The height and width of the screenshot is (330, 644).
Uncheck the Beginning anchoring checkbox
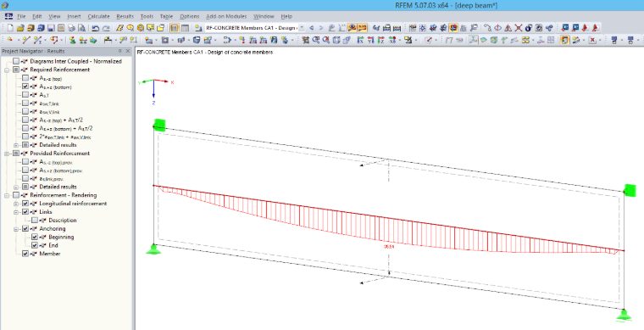(35, 238)
